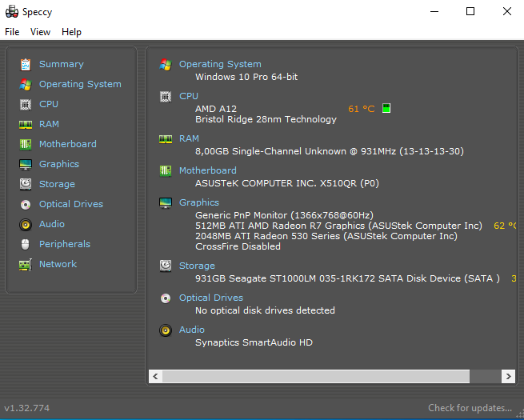The height and width of the screenshot is (420, 524).
Task: Click the Motherboard icon in sidebar
Action: click(x=26, y=144)
